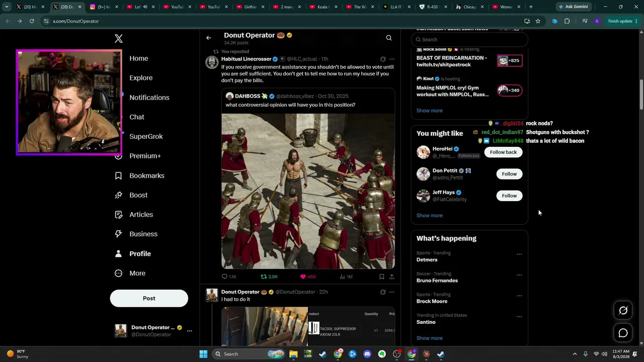Image resolution: width=644 pixels, height=362 pixels.
Task: Unlike the post with 45K likes
Action: click(308, 277)
